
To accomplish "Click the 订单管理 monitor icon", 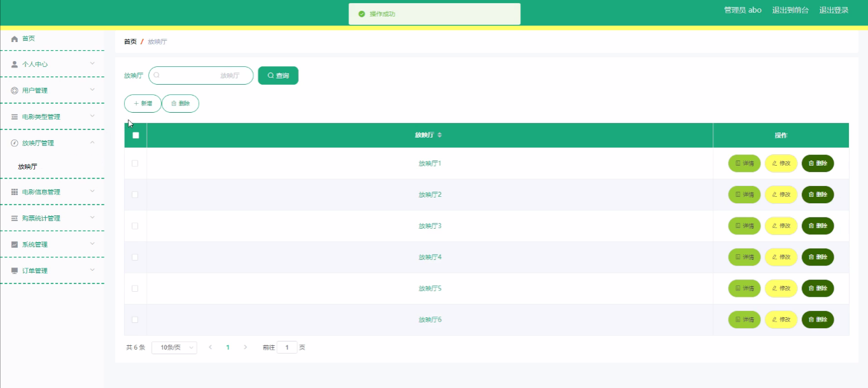I will click(x=15, y=271).
